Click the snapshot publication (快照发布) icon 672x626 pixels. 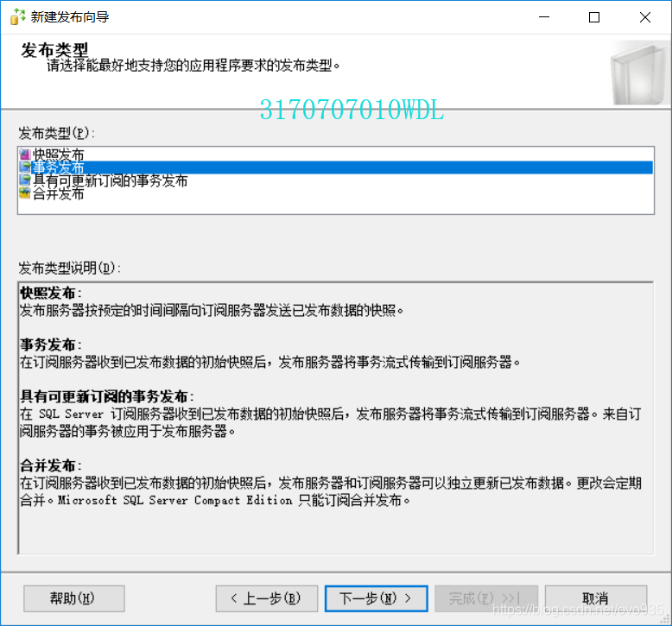click(x=25, y=155)
